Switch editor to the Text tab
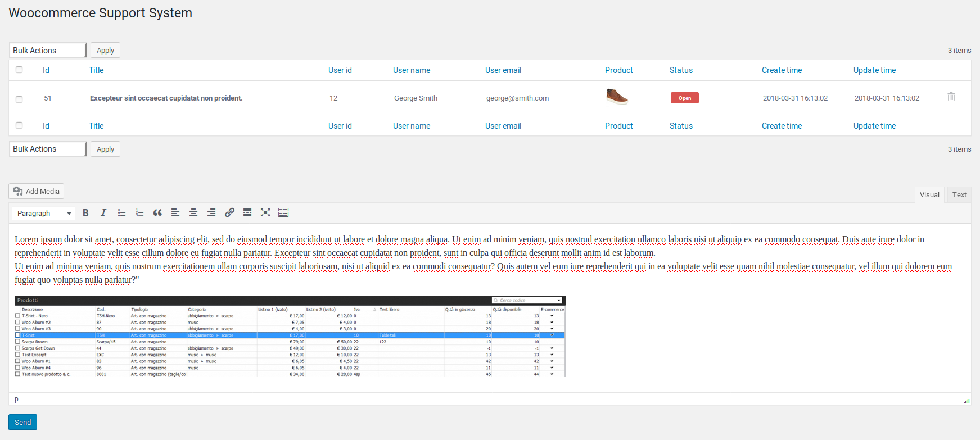980x440 pixels. (959, 194)
